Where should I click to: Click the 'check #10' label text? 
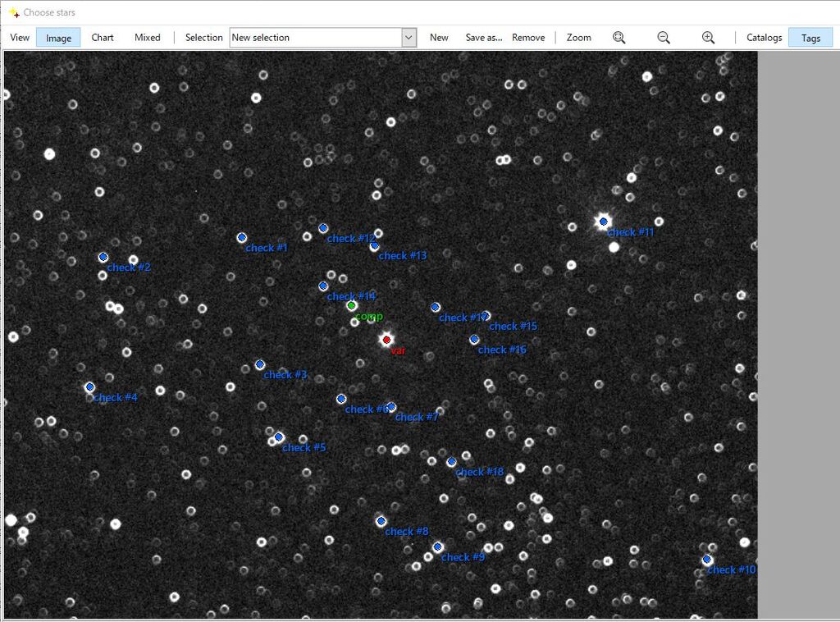point(731,570)
